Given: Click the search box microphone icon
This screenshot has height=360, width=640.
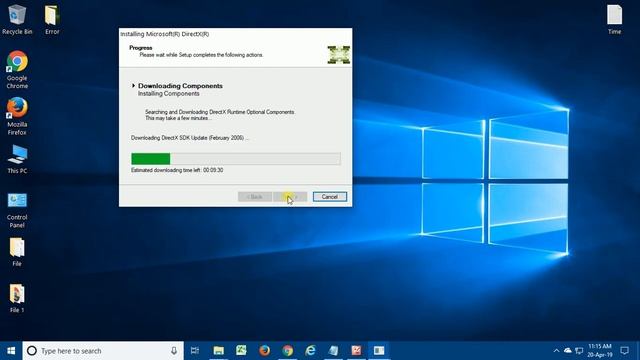Looking at the screenshot, I should [174, 351].
